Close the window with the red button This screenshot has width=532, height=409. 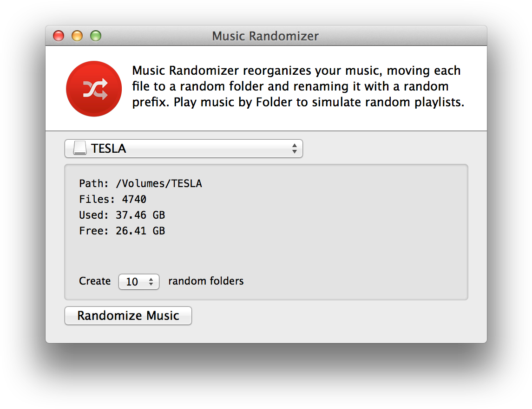[59, 36]
